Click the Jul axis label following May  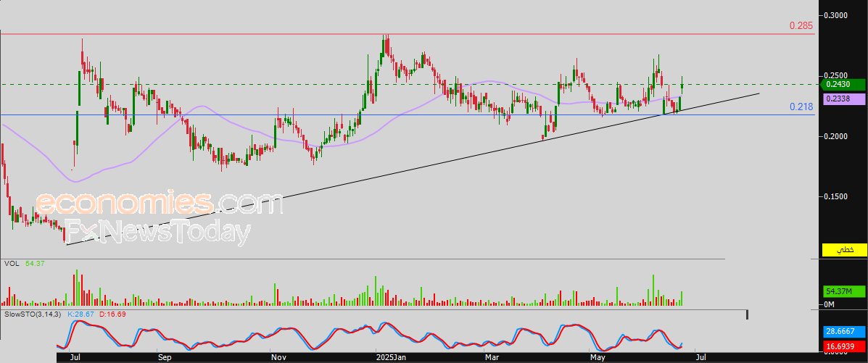pos(700,358)
